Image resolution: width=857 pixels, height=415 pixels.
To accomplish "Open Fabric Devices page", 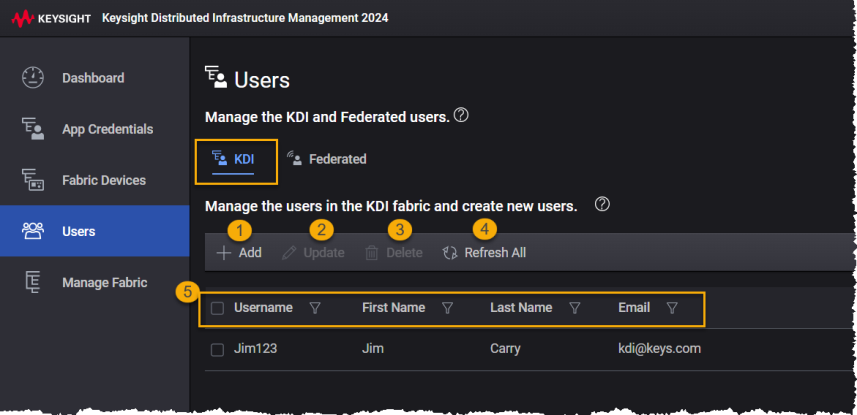I will click(95, 180).
